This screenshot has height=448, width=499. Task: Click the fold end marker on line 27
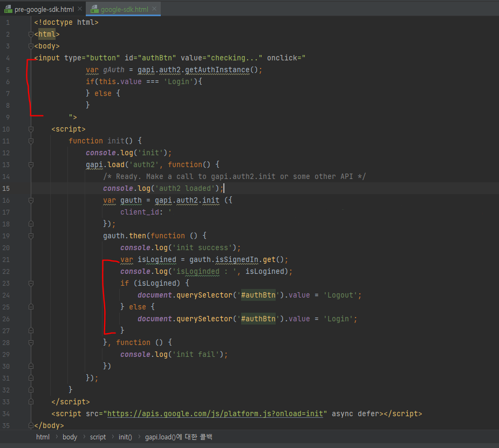pos(31,330)
